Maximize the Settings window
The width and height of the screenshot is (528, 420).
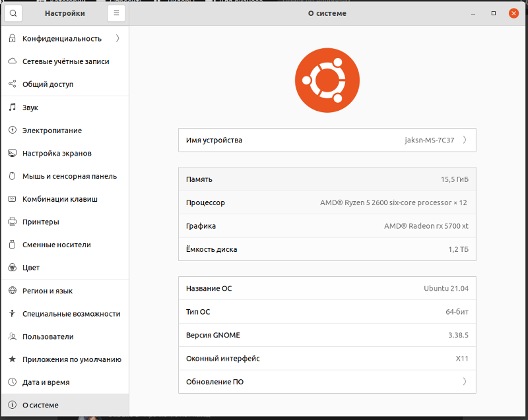493,13
